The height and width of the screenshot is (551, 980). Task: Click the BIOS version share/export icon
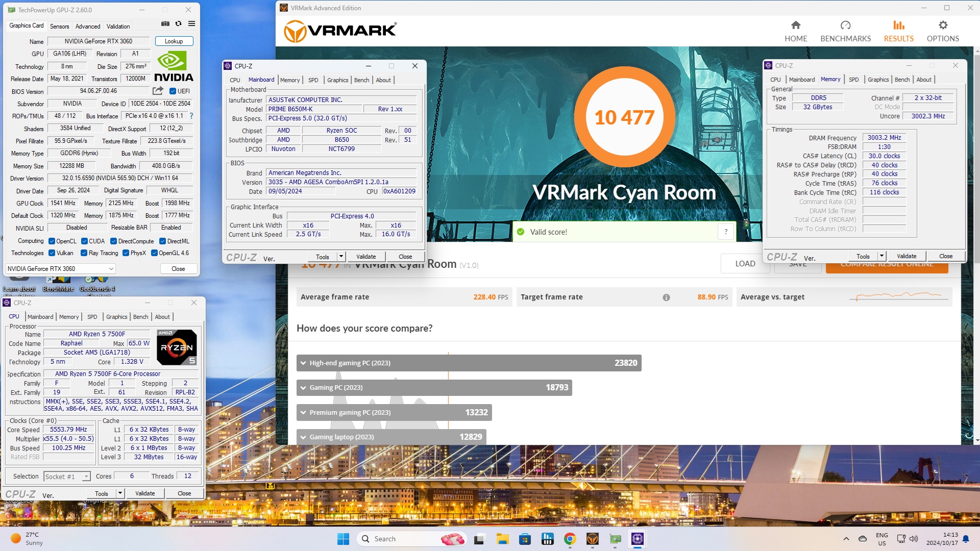(158, 91)
